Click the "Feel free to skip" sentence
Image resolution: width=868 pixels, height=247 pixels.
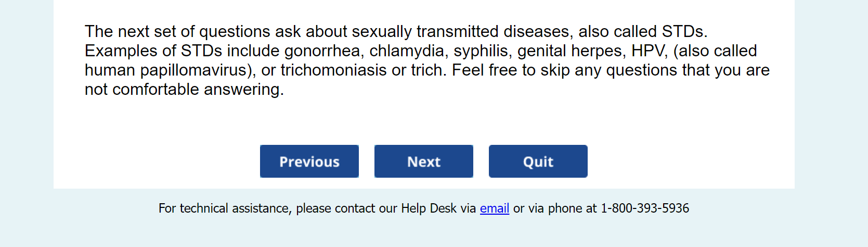coord(515,70)
